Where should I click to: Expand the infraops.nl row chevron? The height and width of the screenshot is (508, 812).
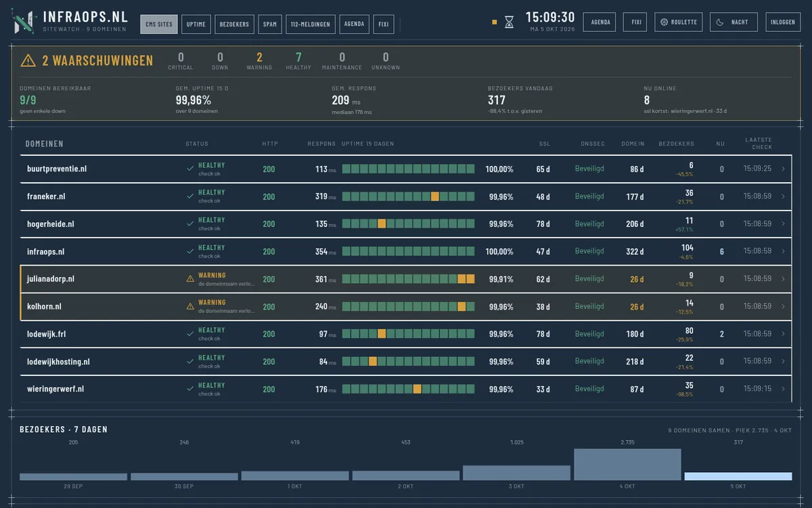click(x=783, y=251)
